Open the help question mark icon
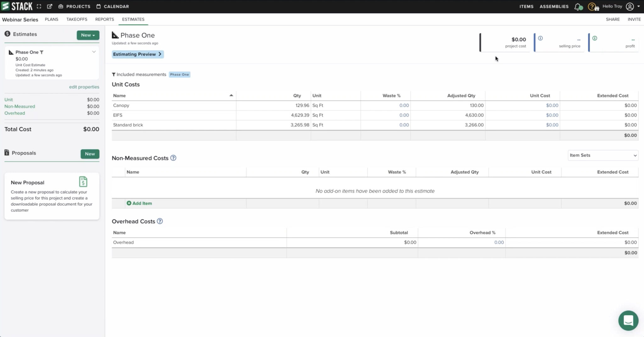 [x=591, y=7]
